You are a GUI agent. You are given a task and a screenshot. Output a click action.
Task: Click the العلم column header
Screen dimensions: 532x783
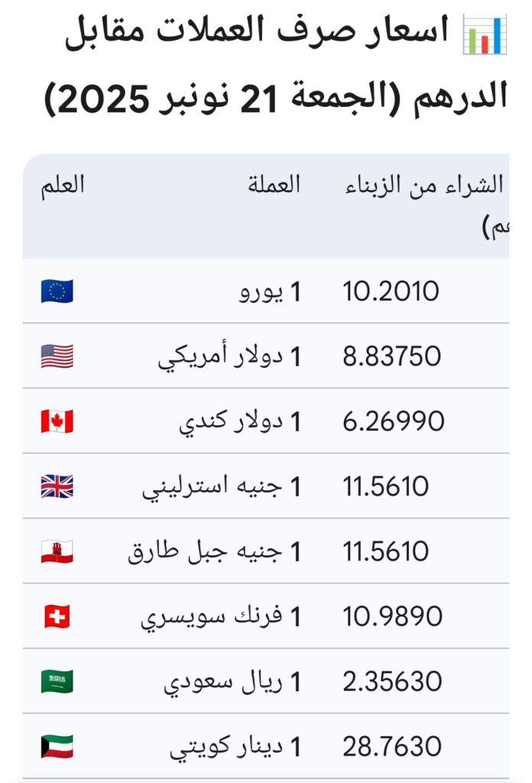[63, 184]
